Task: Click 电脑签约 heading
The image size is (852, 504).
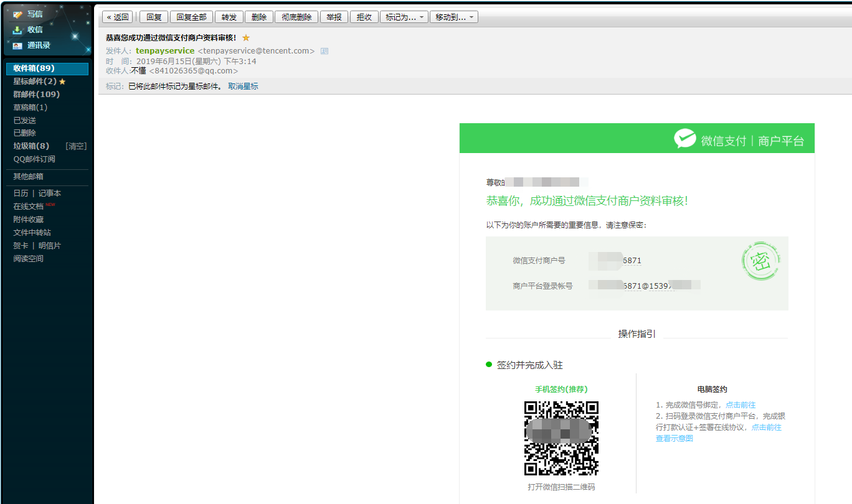Action: [x=712, y=390]
